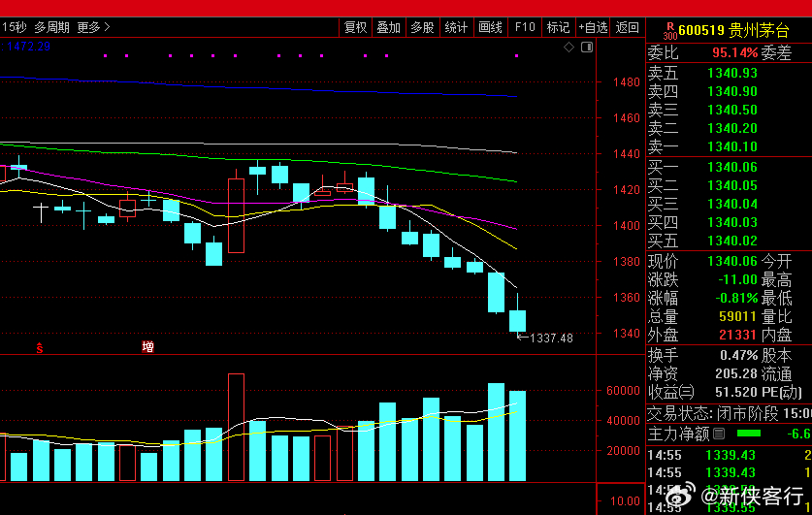Click the red S marker under the chart

(x=40, y=348)
